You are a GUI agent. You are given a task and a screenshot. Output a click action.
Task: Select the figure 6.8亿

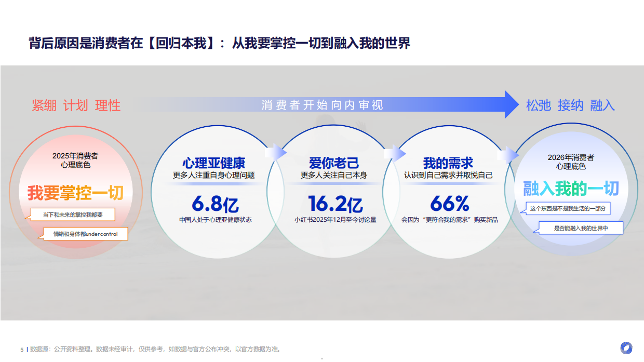point(215,204)
